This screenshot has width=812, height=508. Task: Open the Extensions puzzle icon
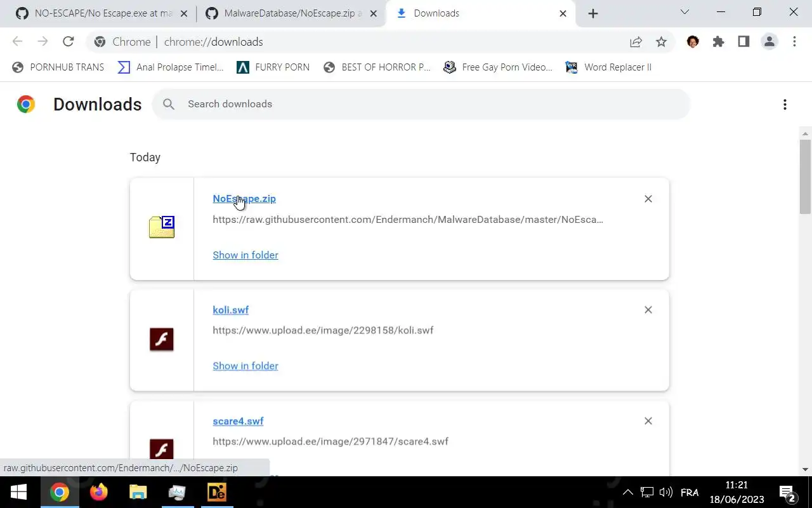coord(718,42)
